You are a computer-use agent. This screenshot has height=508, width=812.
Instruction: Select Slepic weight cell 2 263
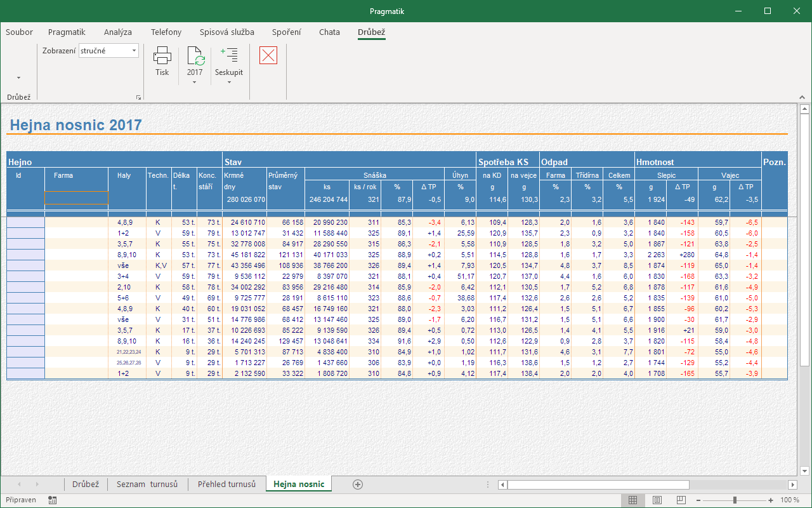(651, 255)
